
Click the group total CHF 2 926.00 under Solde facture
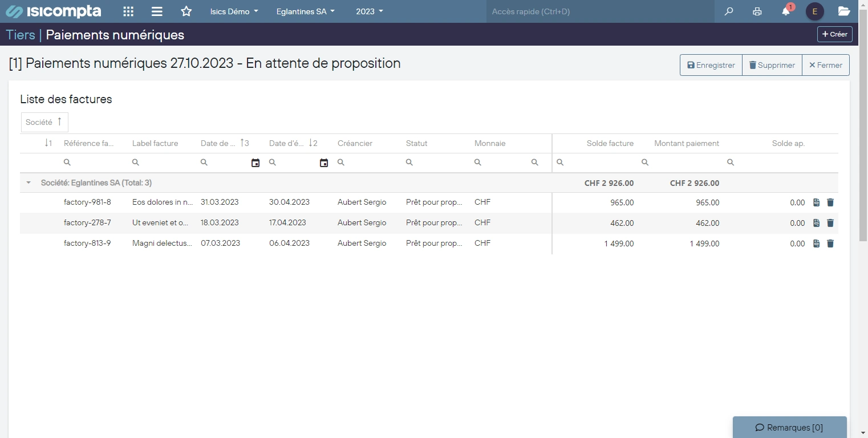[x=609, y=184]
